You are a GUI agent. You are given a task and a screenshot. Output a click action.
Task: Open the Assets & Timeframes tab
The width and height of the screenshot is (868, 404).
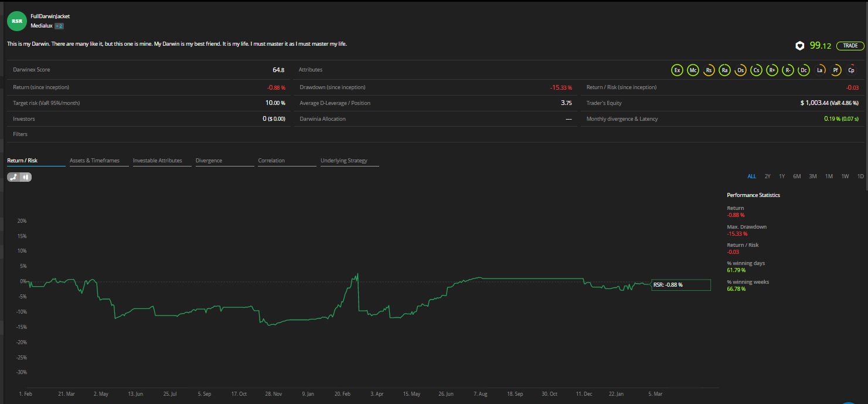point(99,161)
